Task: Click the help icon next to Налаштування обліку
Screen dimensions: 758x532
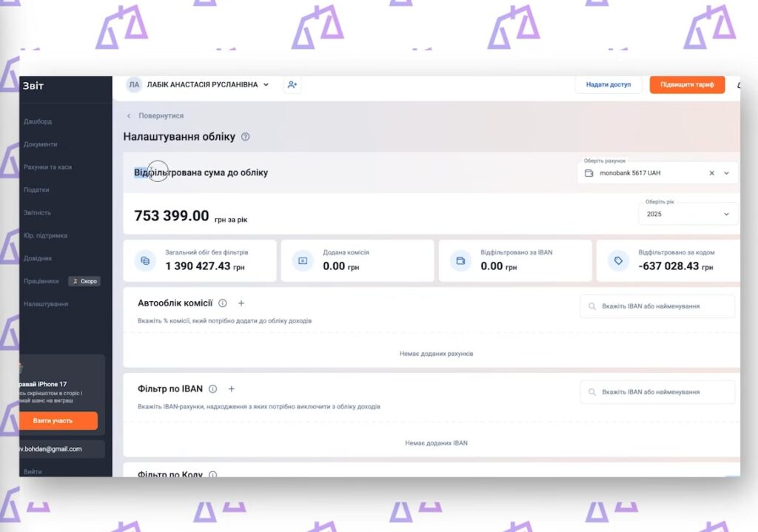Action: pos(246,137)
